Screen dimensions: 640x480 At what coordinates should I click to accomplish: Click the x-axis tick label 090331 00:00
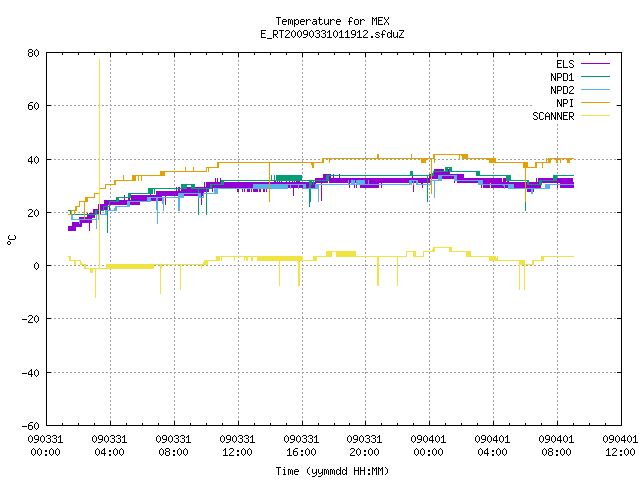(45, 446)
